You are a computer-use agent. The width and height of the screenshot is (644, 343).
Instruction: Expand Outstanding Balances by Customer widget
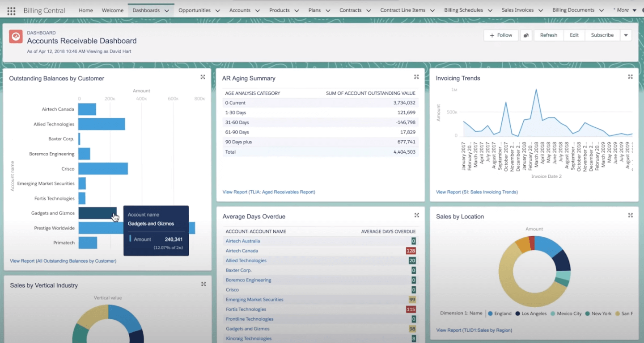coord(203,77)
